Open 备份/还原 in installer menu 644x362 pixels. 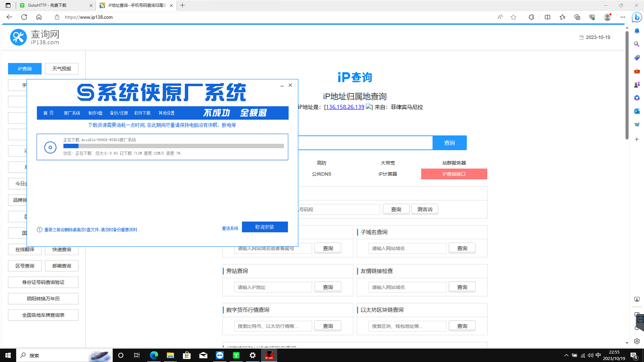pyautogui.click(x=119, y=113)
